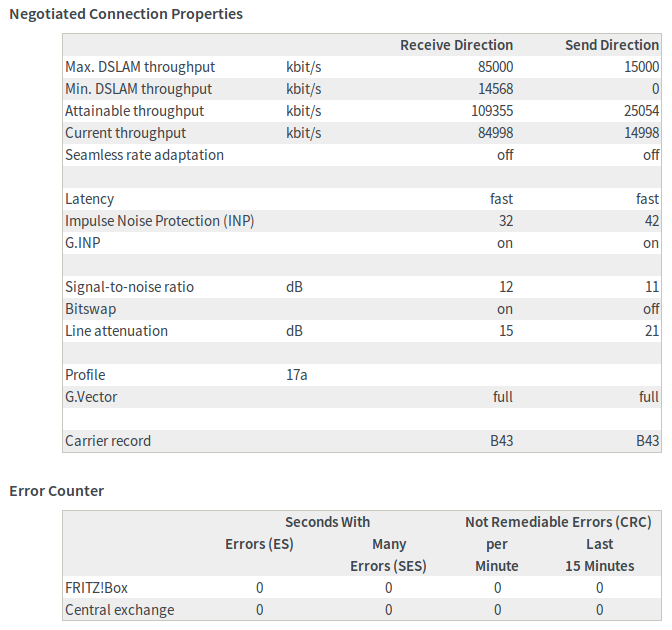Click the Errors (ES) column header

coord(259,544)
